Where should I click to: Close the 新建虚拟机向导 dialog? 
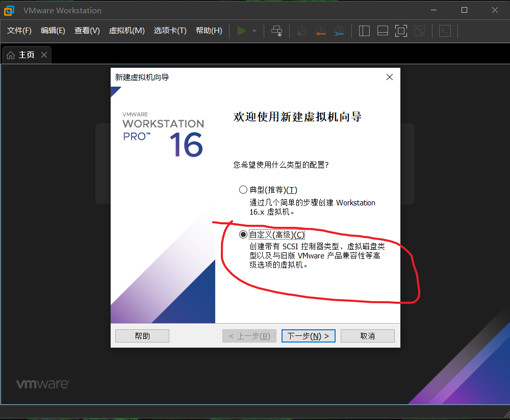tap(389, 77)
